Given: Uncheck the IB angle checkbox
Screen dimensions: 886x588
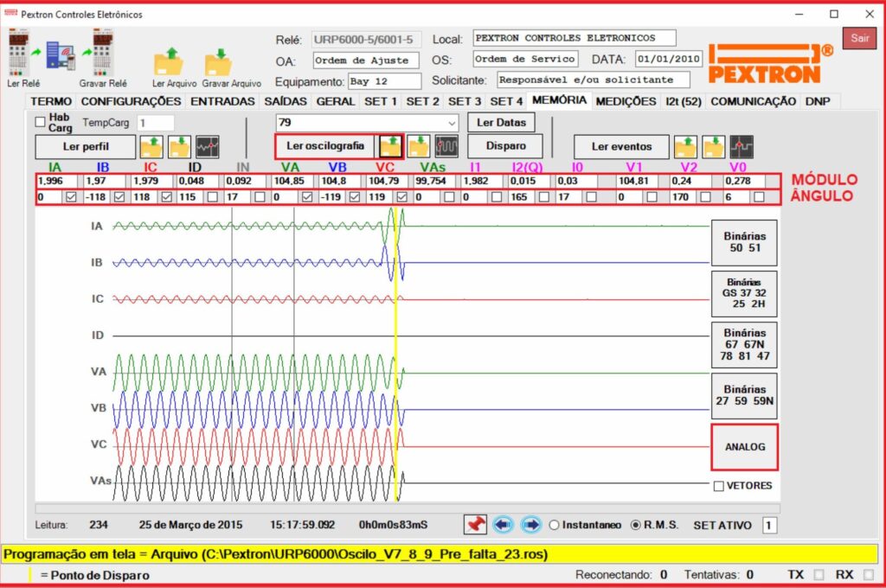Looking at the screenshot, I should [x=119, y=197].
